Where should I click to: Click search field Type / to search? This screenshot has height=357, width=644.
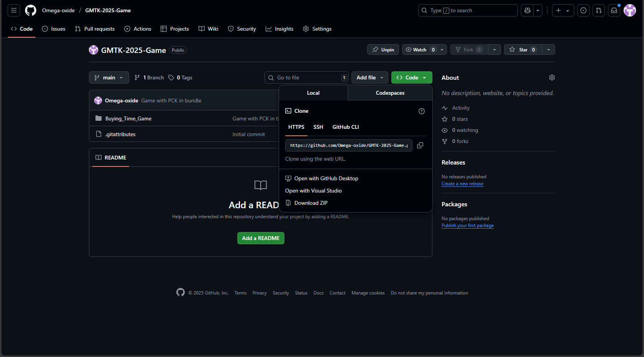point(468,10)
